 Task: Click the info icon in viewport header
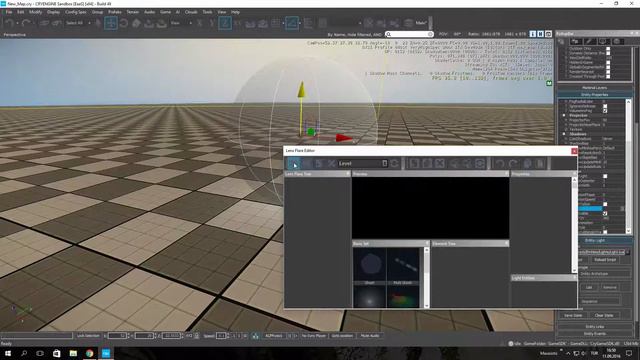(533, 34)
